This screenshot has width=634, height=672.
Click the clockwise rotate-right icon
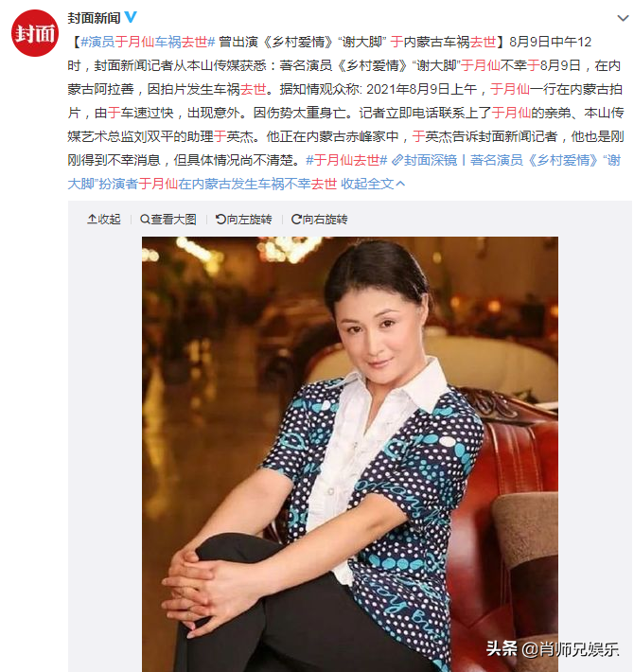(x=296, y=220)
